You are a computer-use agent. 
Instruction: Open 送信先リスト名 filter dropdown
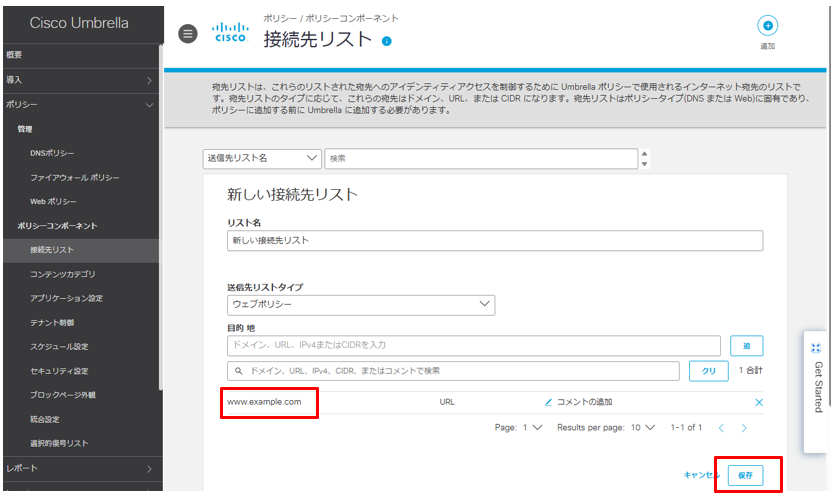(x=262, y=158)
